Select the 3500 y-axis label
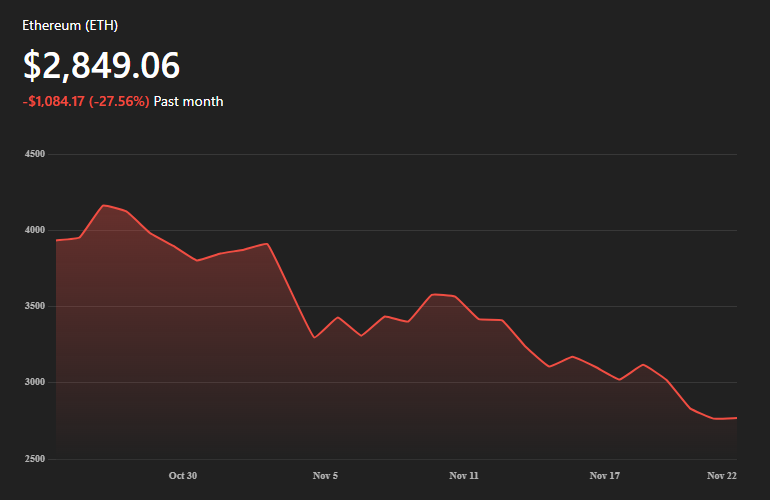Screen dimensions: 770x500 click(x=35, y=306)
